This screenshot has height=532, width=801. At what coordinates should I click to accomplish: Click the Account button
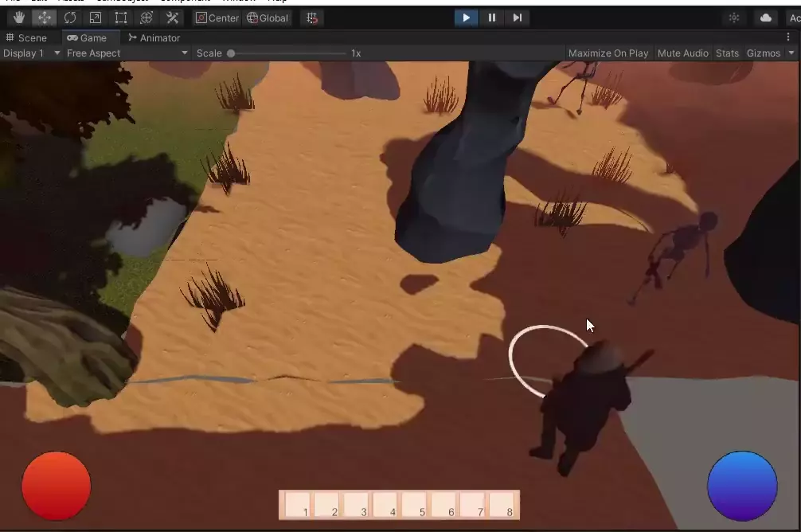(793, 18)
